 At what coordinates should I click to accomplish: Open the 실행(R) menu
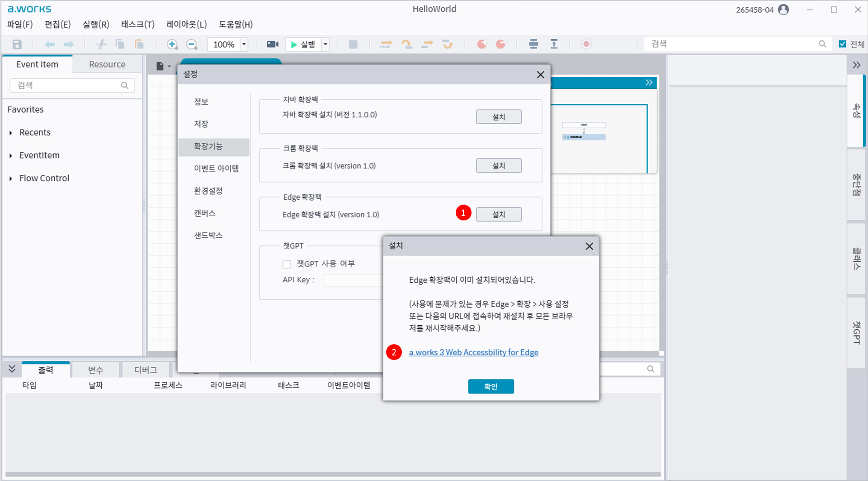click(96, 24)
